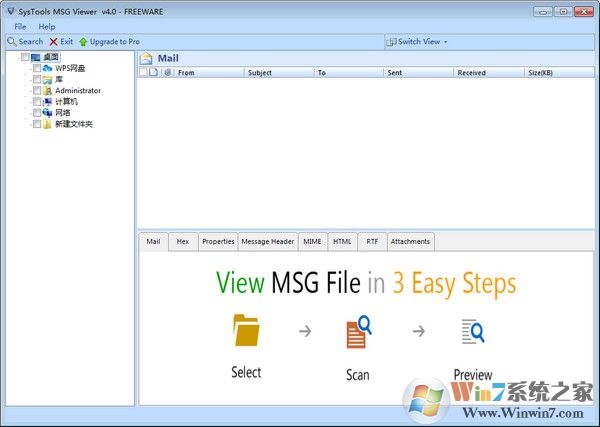Select the 计算机 tree label
This screenshot has height=427, width=600.
coord(67,101)
